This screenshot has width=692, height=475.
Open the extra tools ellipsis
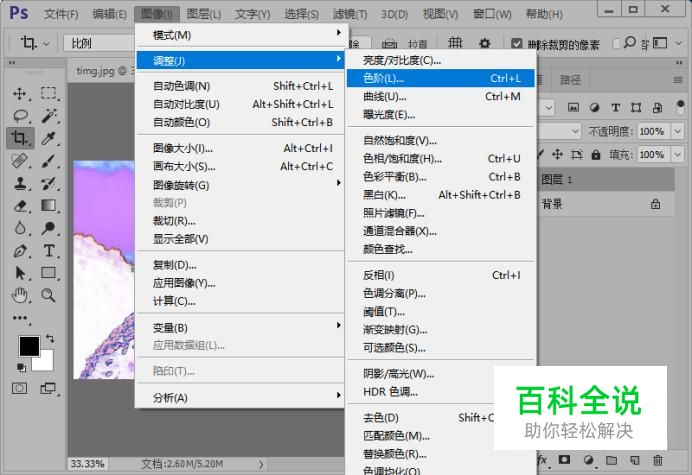coord(20,318)
